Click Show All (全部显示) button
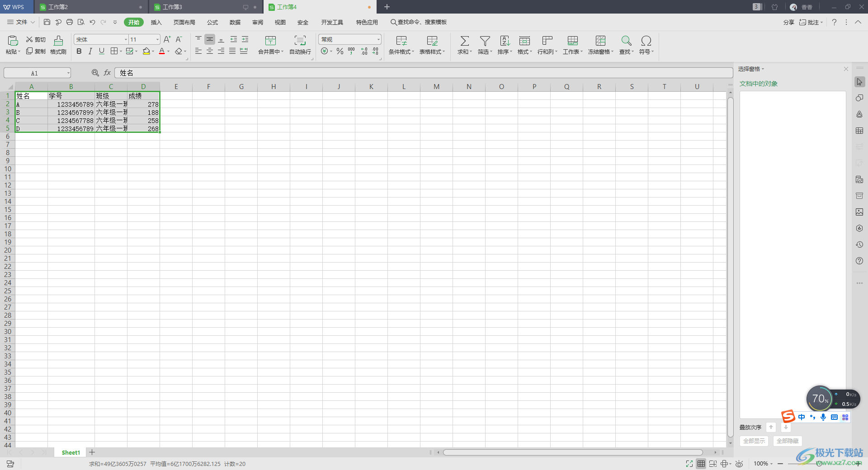This screenshot has height=470, width=868. [x=754, y=441]
